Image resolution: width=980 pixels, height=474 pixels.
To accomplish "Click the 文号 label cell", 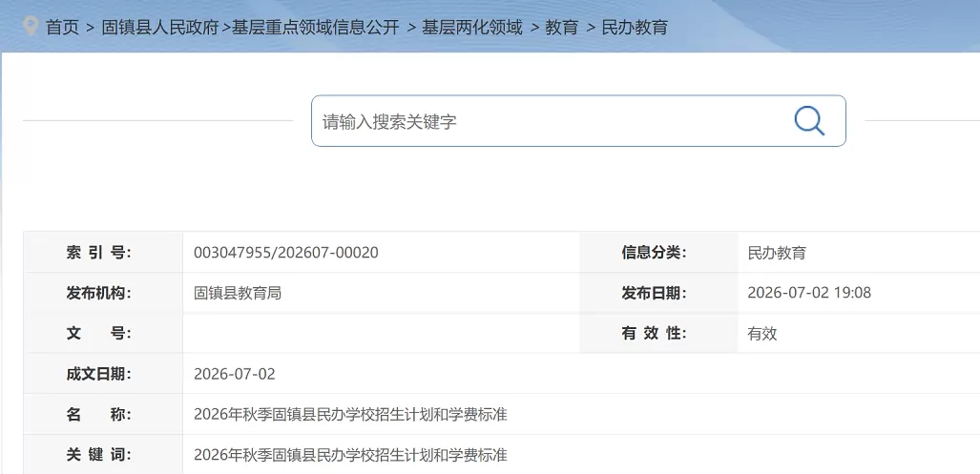I will pos(104,334).
